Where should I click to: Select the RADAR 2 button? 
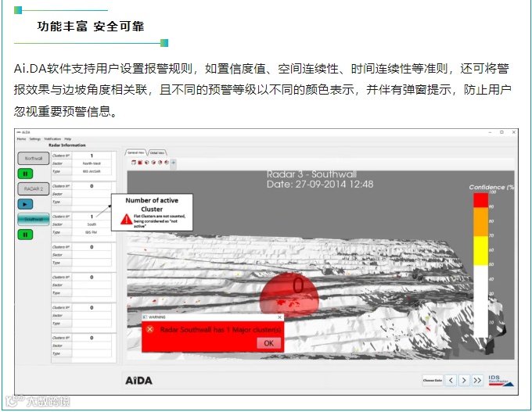[x=34, y=189]
